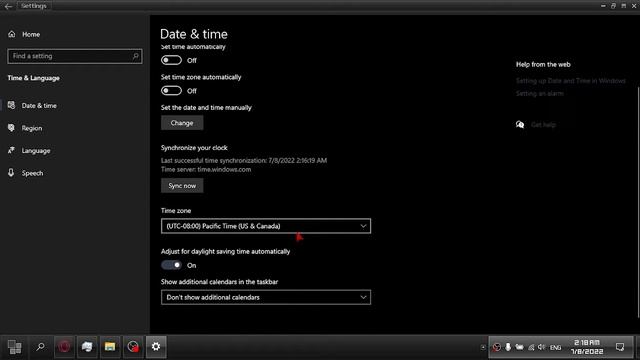Viewport: 640px width, 360px height.
Task: Click the magnifier icon in the search box
Action: [x=136, y=56]
